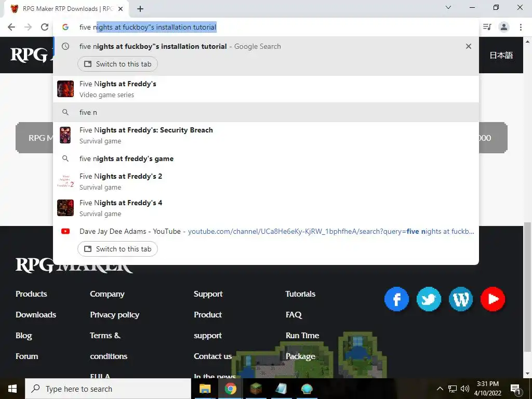
Task: Show hidden system tray icons
Action: point(440,389)
